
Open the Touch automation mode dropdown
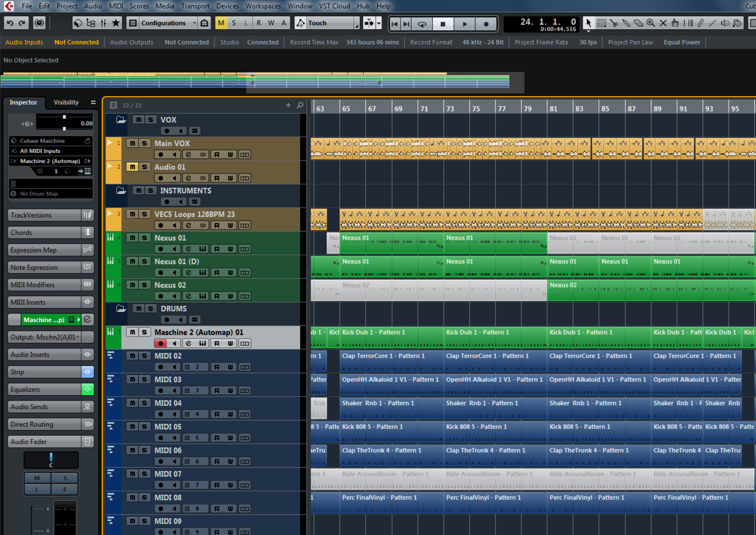click(357, 23)
